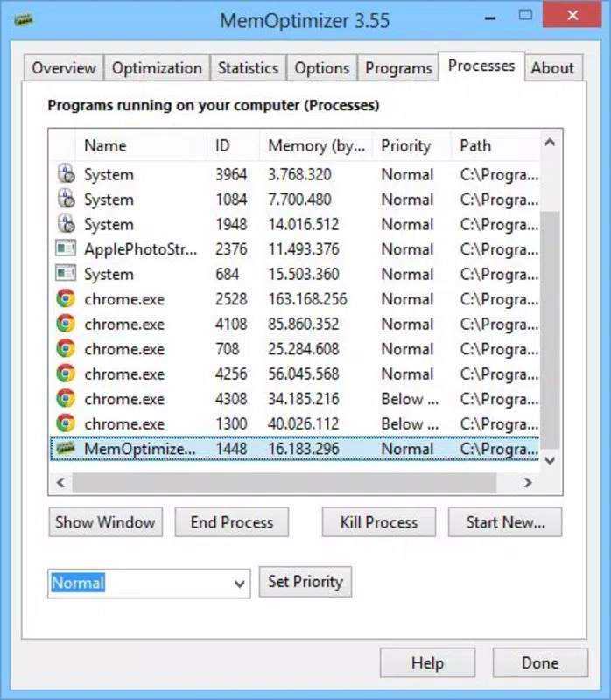Switch to the Programs tab
The width and height of the screenshot is (611, 700).
398,68
